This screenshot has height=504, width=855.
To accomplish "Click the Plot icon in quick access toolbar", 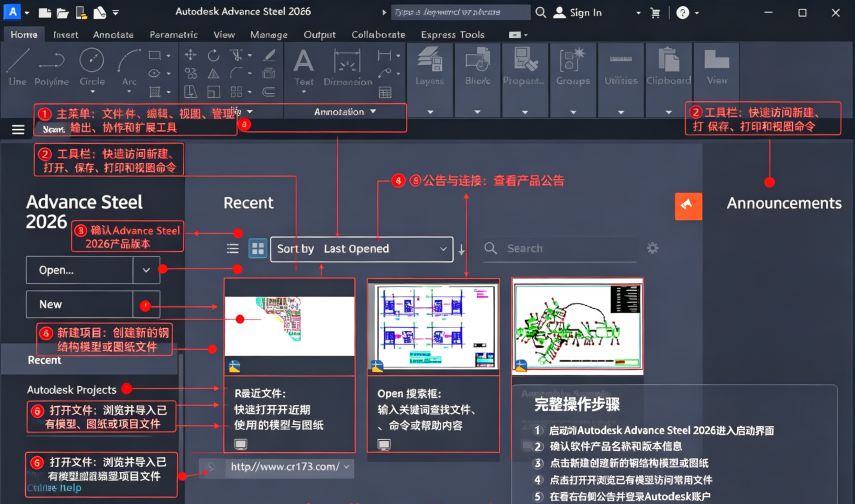I will pyautogui.click(x=99, y=13).
